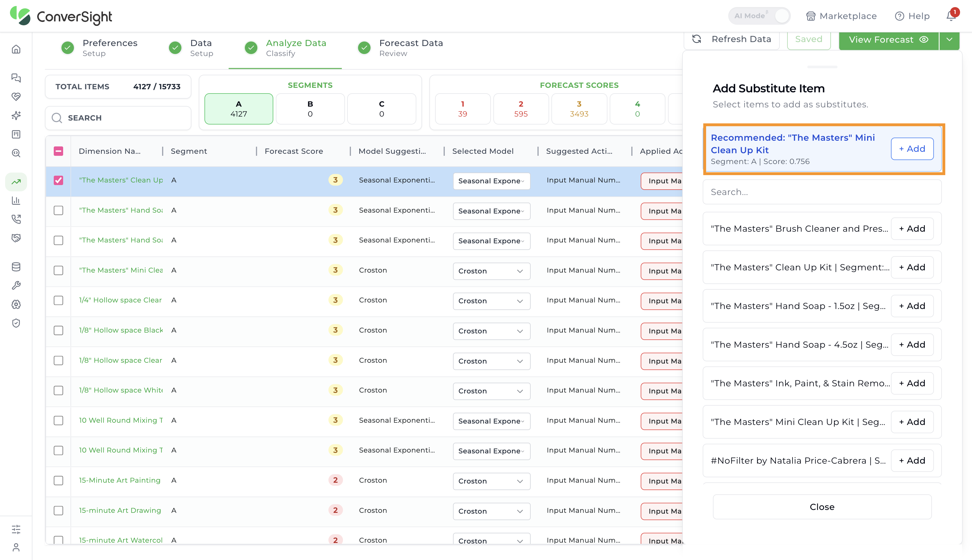Screen dimensions: 972x560
Task: Open Seasonal Expone dropdown in first row
Action: tap(491, 181)
